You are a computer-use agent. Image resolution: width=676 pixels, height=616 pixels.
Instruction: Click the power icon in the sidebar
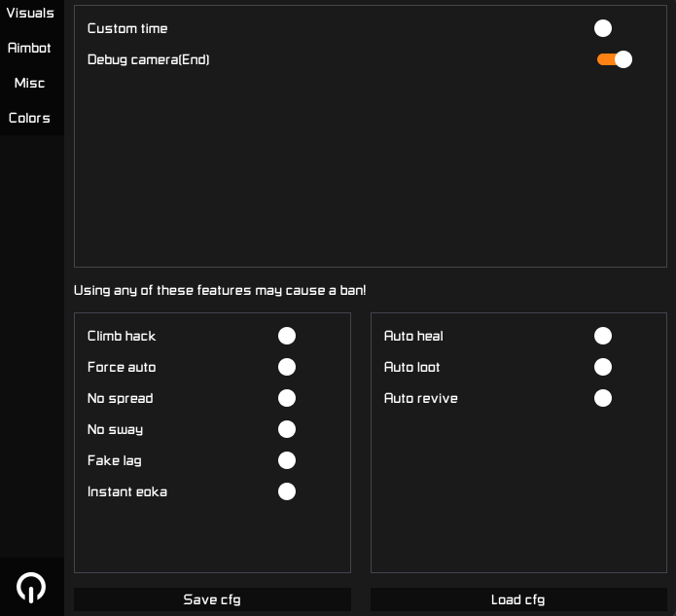point(31,587)
